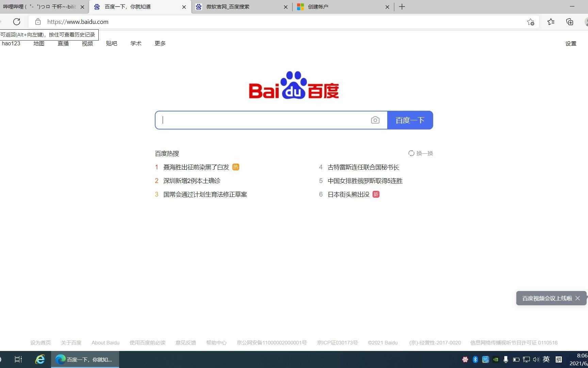
Task: Click the address bar URL
Action: [78, 22]
